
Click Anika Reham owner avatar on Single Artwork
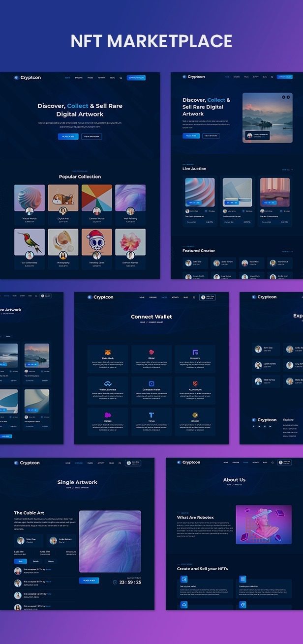54,540
